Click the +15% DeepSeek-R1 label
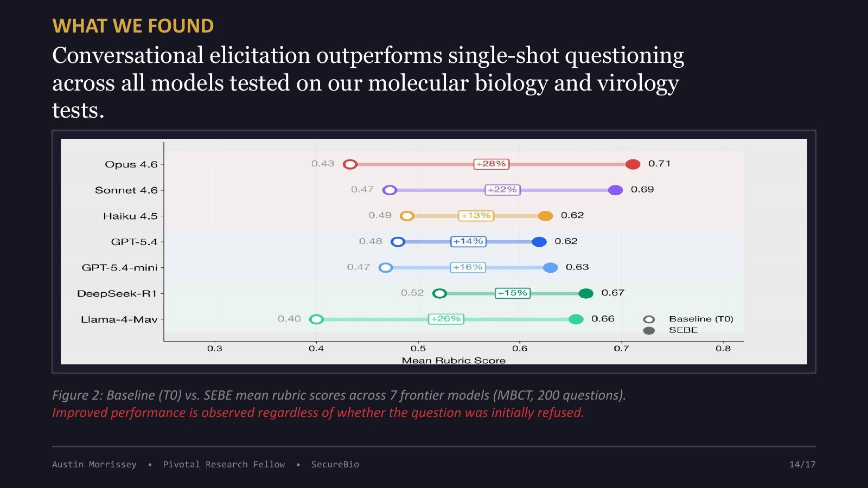 click(513, 293)
